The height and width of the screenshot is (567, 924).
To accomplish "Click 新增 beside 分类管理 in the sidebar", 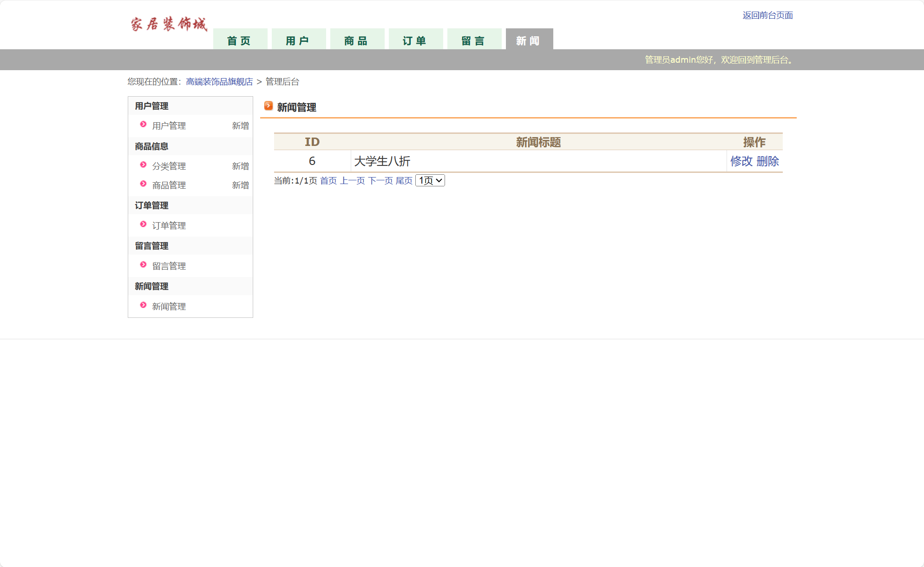I will coord(240,166).
